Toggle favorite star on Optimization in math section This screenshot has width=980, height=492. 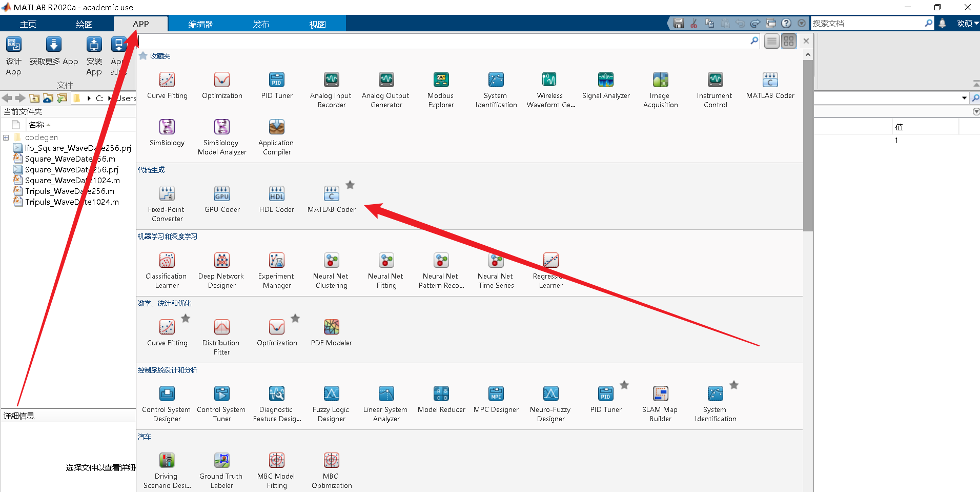click(x=295, y=319)
